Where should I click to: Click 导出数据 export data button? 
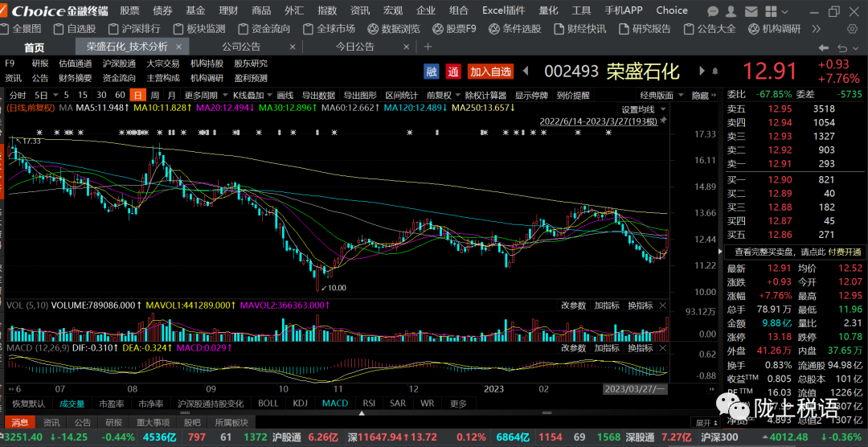tap(318, 96)
